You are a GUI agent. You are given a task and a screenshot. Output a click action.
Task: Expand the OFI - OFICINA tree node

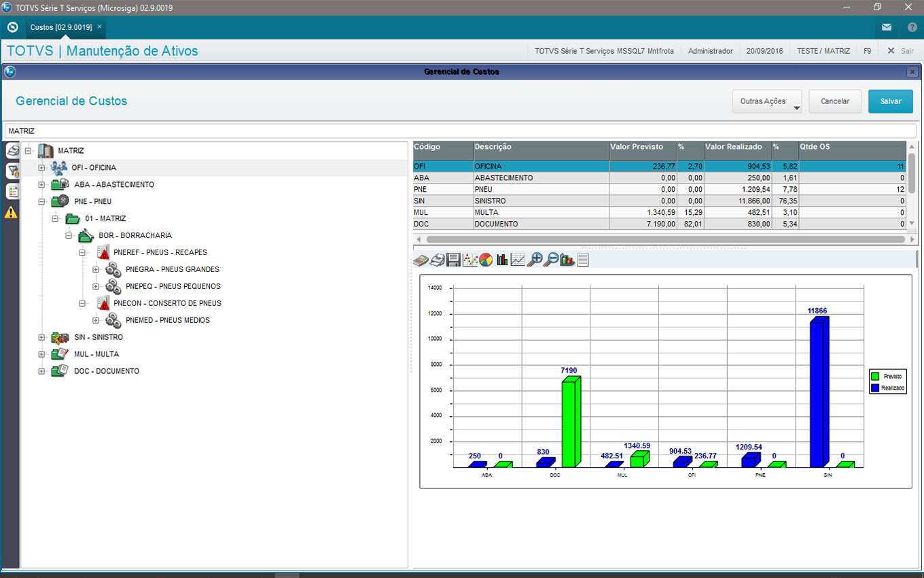click(x=41, y=168)
